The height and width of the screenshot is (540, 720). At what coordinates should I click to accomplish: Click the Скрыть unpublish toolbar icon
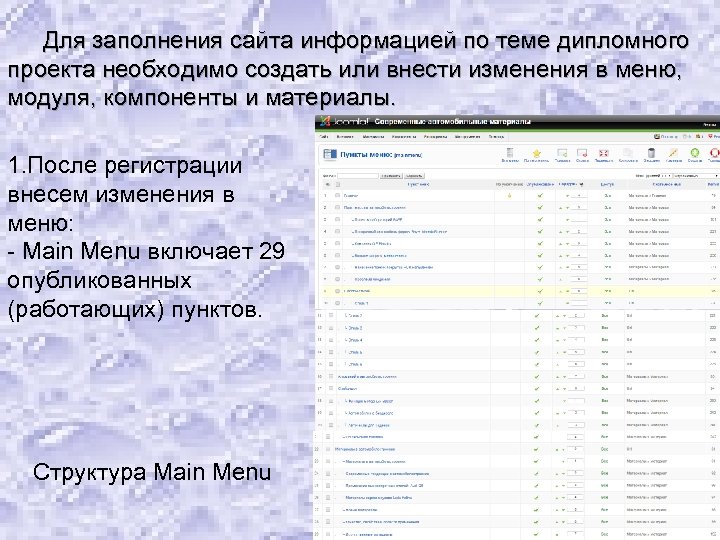[582, 153]
